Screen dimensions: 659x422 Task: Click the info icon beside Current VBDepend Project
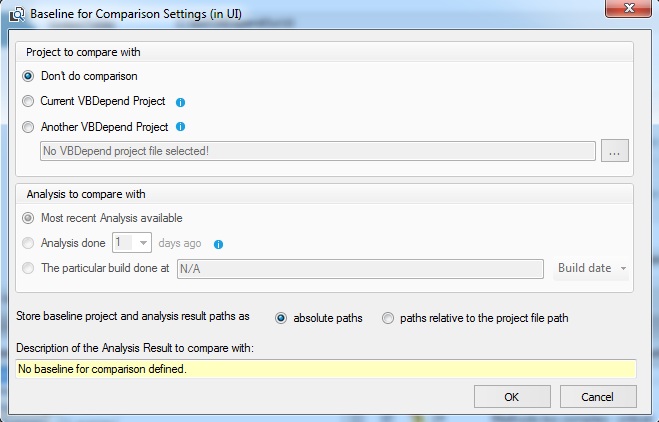point(180,102)
